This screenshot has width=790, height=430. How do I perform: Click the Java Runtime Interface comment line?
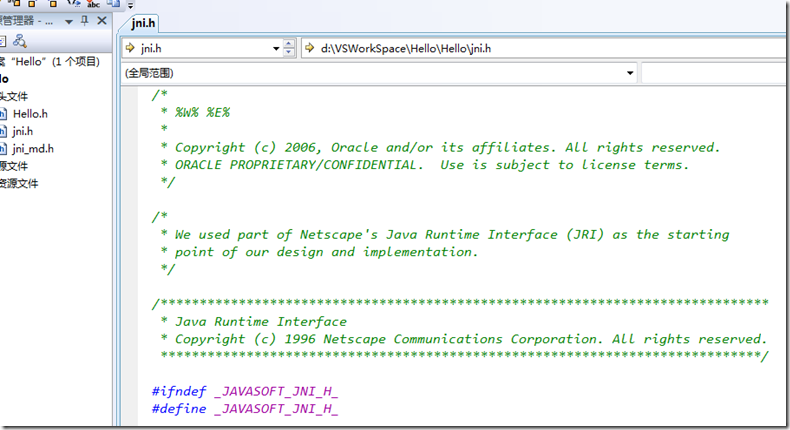coord(253,322)
